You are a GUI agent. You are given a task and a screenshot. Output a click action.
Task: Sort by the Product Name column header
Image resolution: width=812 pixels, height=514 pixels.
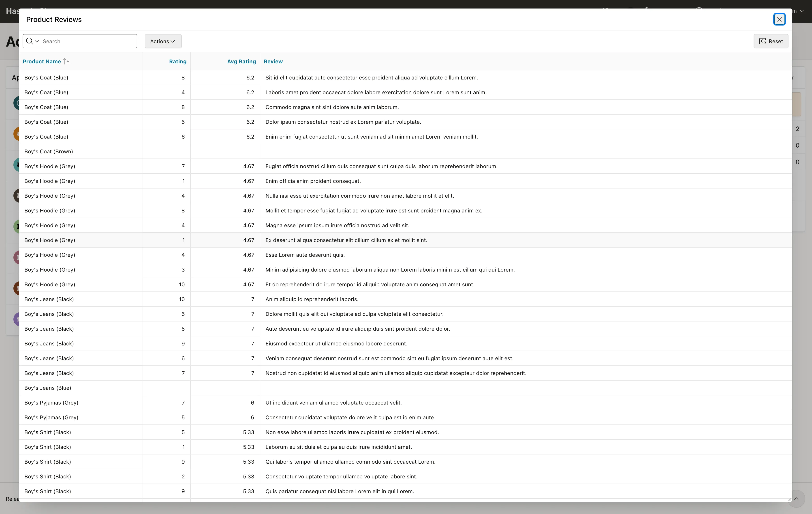coord(41,61)
